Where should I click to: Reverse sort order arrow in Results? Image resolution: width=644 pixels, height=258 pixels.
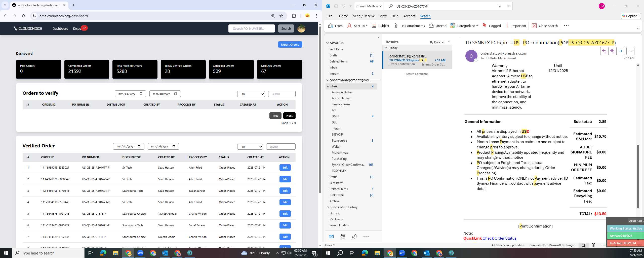tap(449, 42)
